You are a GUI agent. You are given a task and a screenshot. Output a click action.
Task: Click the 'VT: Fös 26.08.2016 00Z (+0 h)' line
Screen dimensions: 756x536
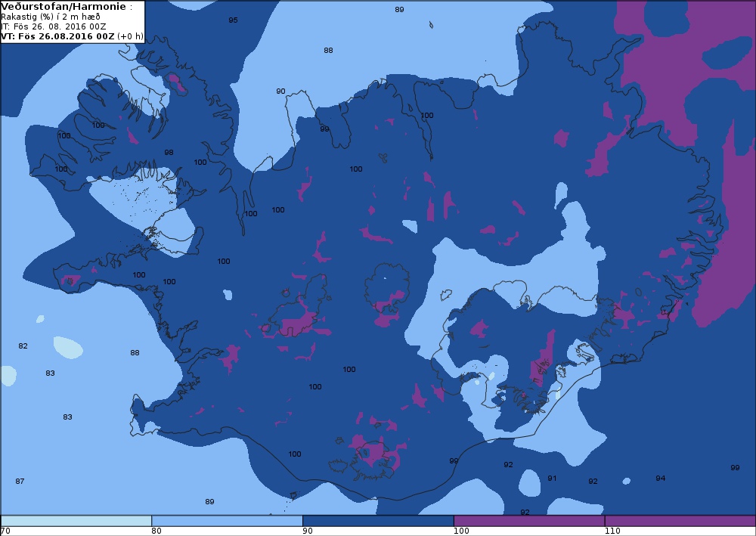(72, 36)
